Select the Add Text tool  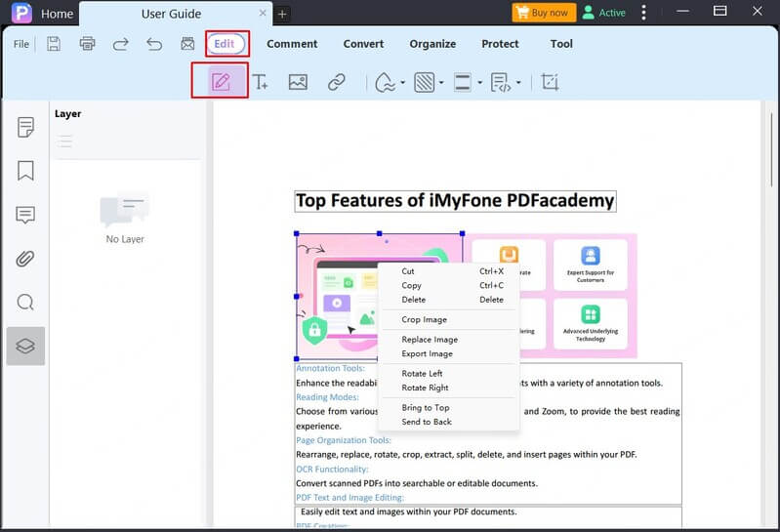[x=261, y=82]
